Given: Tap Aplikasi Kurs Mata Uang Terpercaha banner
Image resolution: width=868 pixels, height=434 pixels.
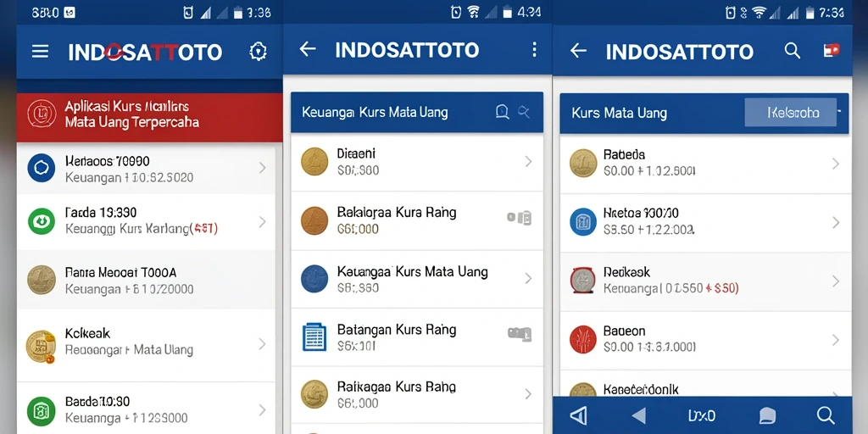Looking at the screenshot, I should (x=149, y=117).
